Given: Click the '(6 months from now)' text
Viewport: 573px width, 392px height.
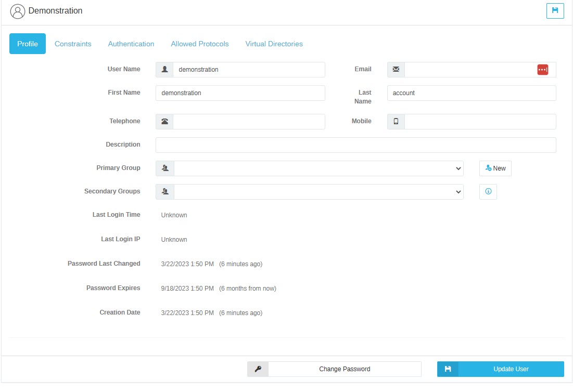Looking at the screenshot, I should click(x=248, y=289).
